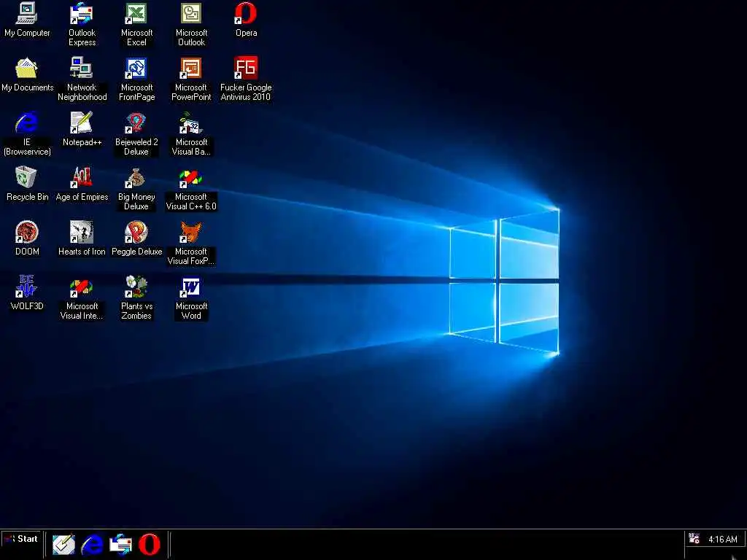747x560 pixels.
Task: Open the Start menu
Action: click(21, 540)
